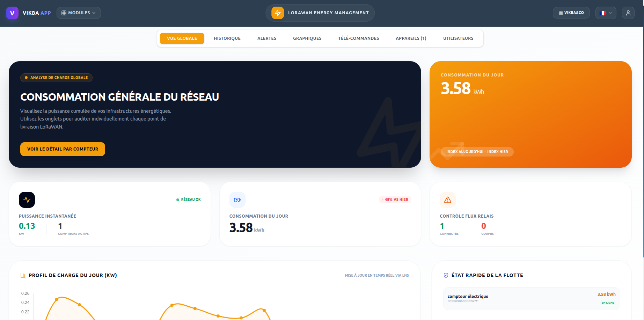This screenshot has height=320, width=644.
Task: Switch to the Historique tab
Action: tap(227, 38)
